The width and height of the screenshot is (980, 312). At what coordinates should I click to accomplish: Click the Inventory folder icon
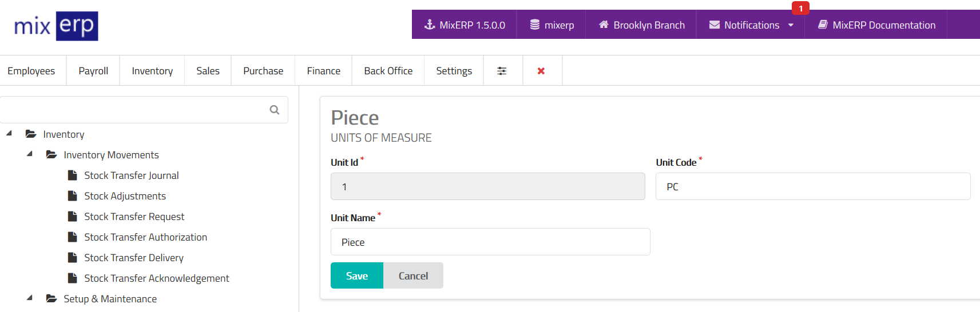(x=31, y=134)
